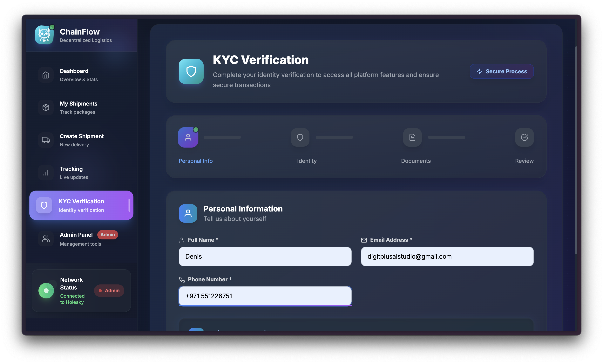The width and height of the screenshot is (603, 364).
Task: Click the Identity step shield icon
Action: click(x=300, y=137)
